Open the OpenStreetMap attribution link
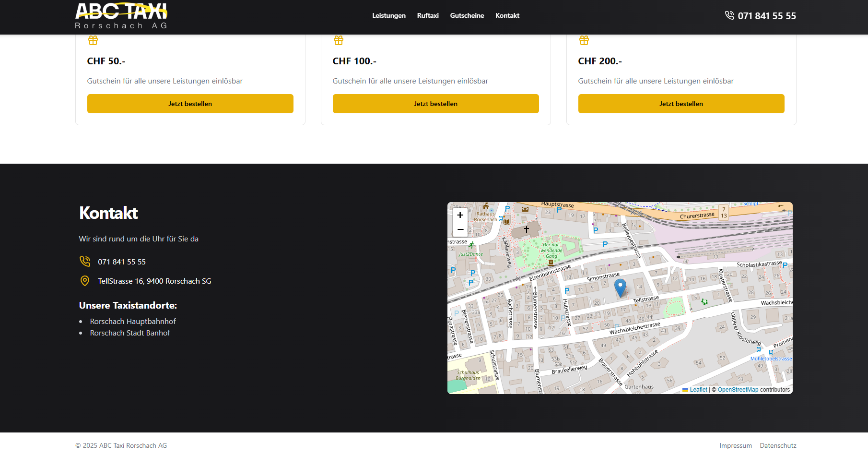The height and width of the screenshot is (455, 868). tap(738, 390)
